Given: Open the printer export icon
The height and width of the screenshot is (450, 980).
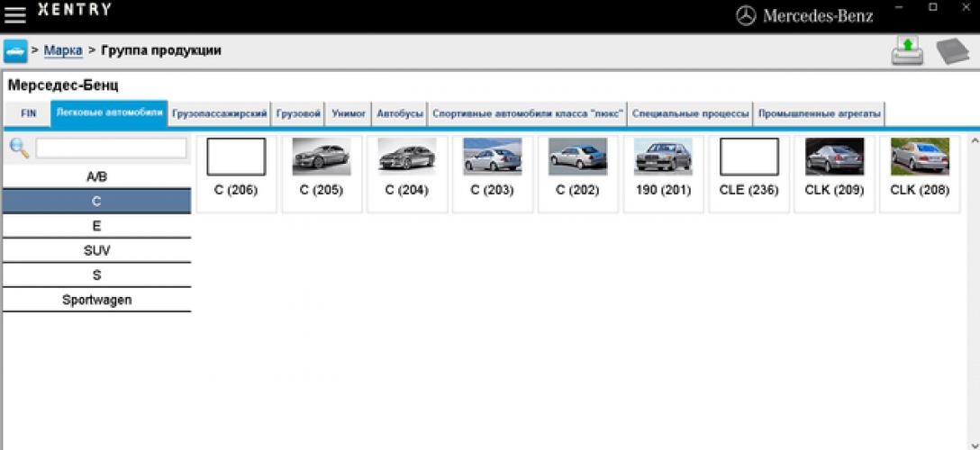Looking at the screenshot, I should click(907, 50).
